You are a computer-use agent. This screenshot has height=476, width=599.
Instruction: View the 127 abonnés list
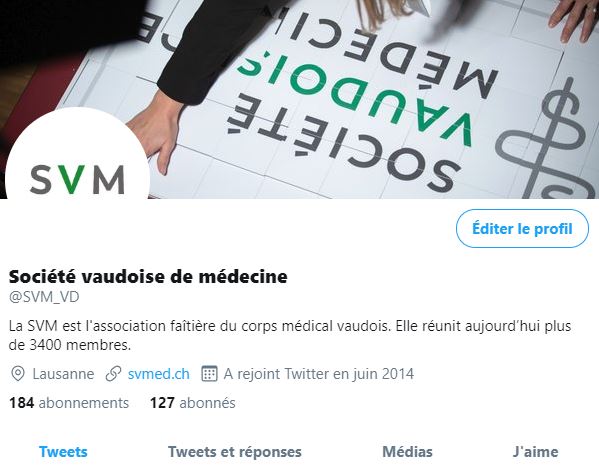pos(193,403)
